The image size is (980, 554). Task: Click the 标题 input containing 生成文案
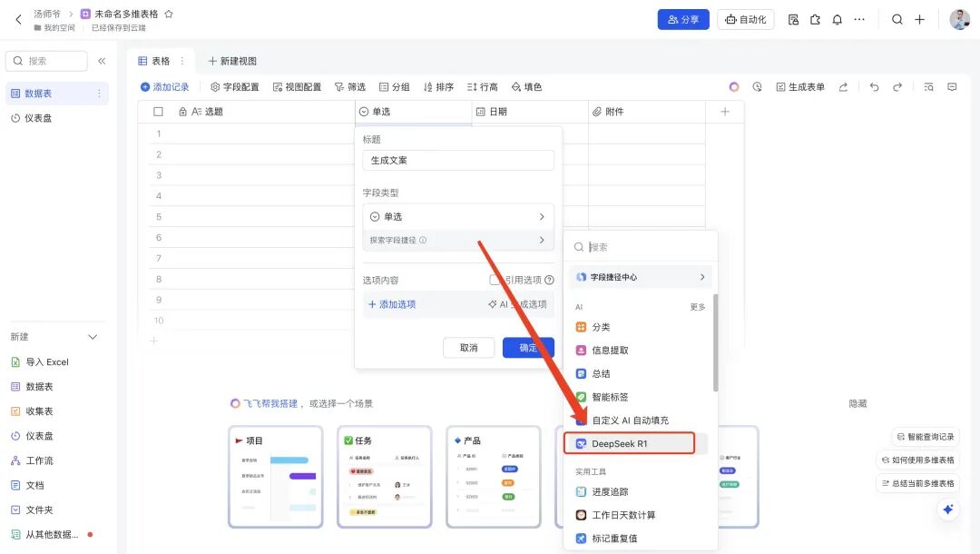pyautogui.click(x=458, y=160)
